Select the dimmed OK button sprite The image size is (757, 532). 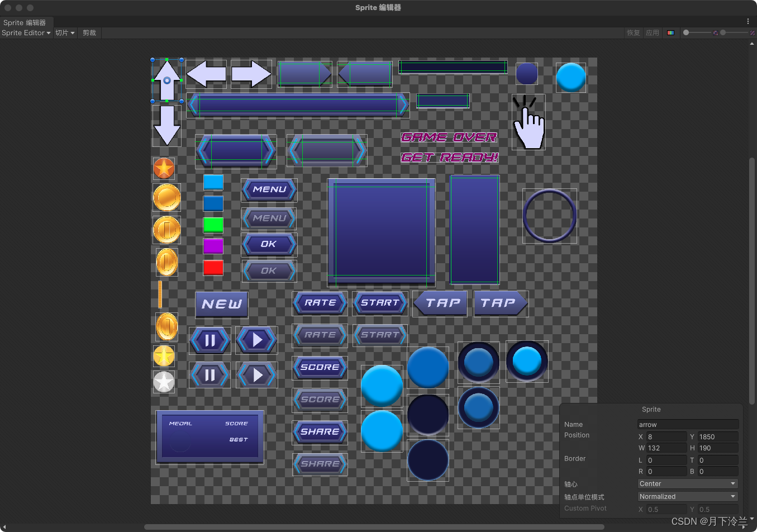click(x=269, y=271)
